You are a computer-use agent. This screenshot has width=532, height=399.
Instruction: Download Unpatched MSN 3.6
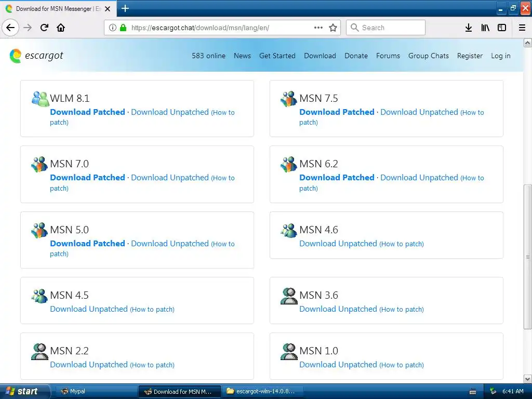338,309
